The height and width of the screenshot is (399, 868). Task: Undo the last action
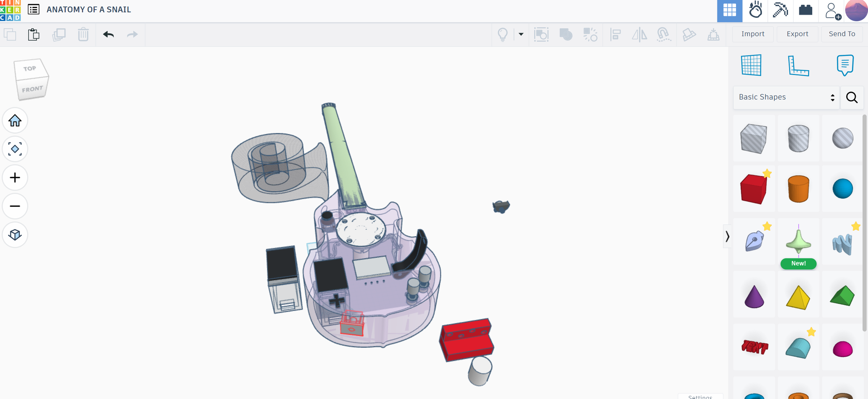pos(108,34)
